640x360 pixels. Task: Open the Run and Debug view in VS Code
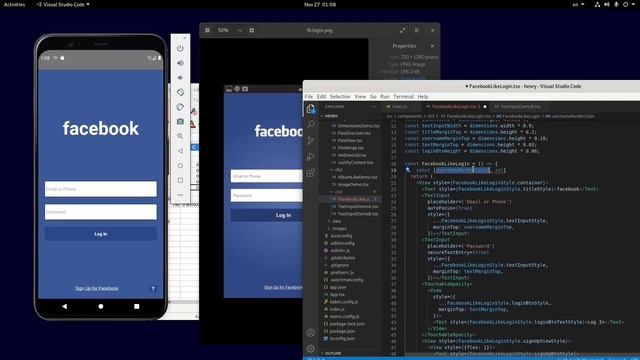(x=311, y=157)
